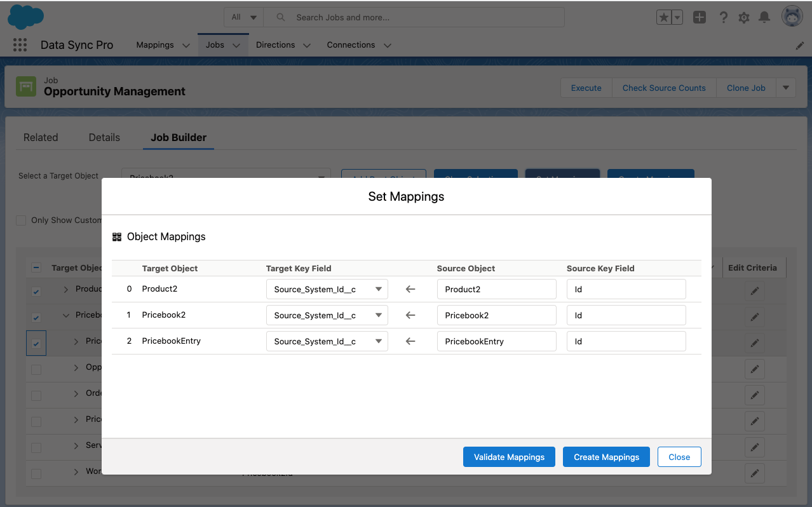Switch to the Details tab
Screen dimensions: 812x507
pyautogui.click(x=104, y=137)
